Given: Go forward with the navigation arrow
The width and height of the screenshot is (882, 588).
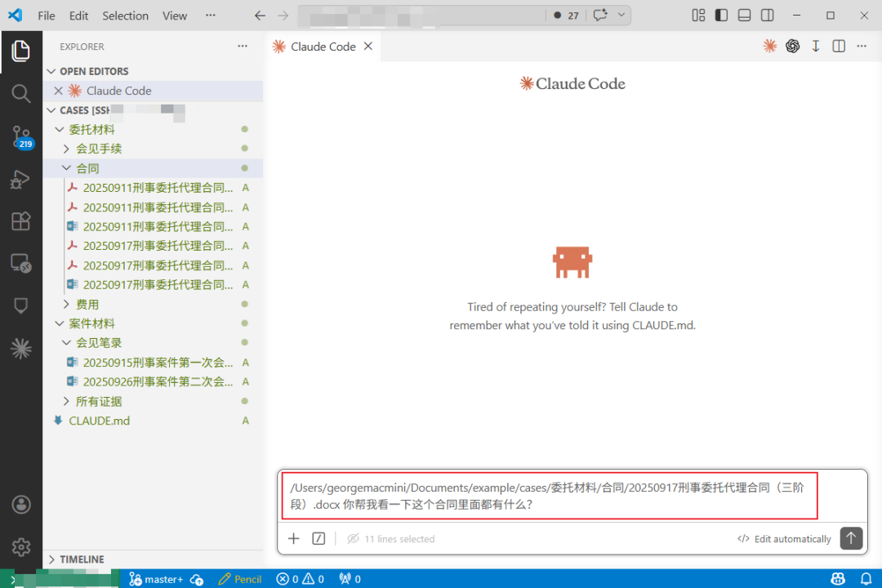Looking at the screenshot, I should click(x=283, y=16).
